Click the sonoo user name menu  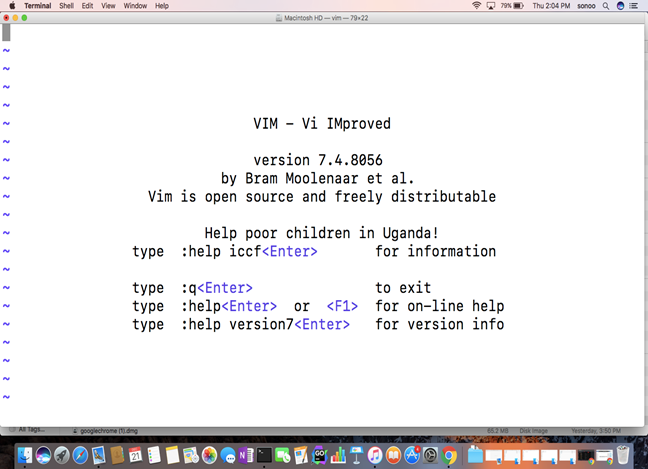pyautogui.click(x=586, y=6)
